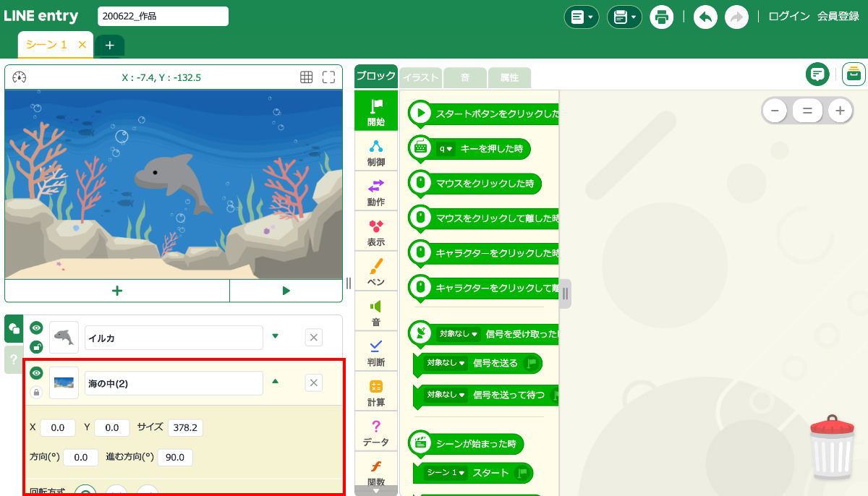This screenshot has height=496, width=868.
Task: Redo the last undone action
Action: click(x=736, y=17)
